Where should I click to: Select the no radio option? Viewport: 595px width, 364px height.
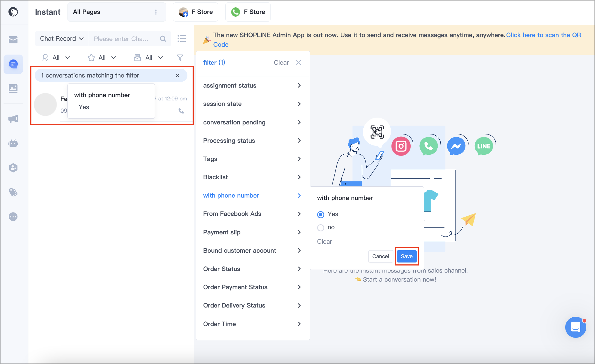321,228
